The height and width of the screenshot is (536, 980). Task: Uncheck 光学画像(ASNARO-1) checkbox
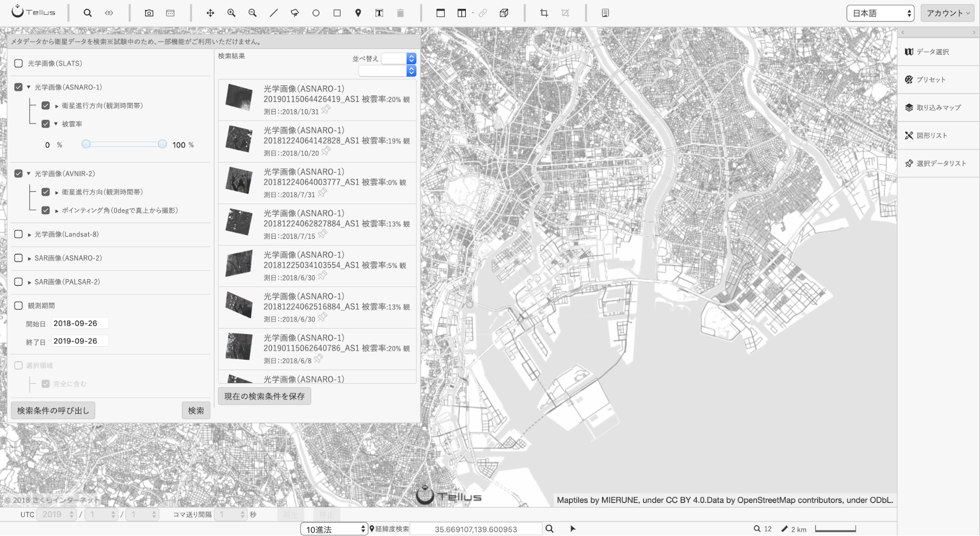tap(19, 87)
